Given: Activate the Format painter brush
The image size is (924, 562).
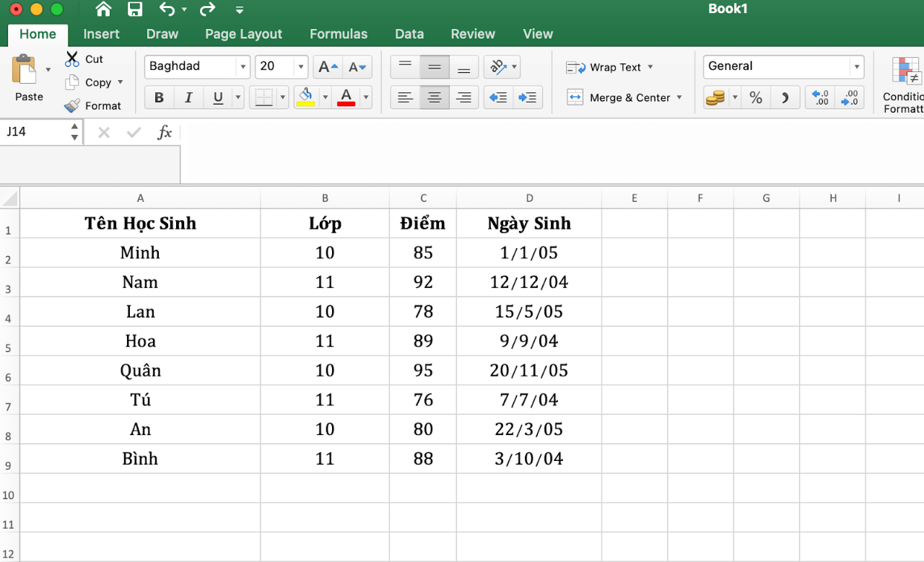Looking at the screenshot, I should [92, 105].
